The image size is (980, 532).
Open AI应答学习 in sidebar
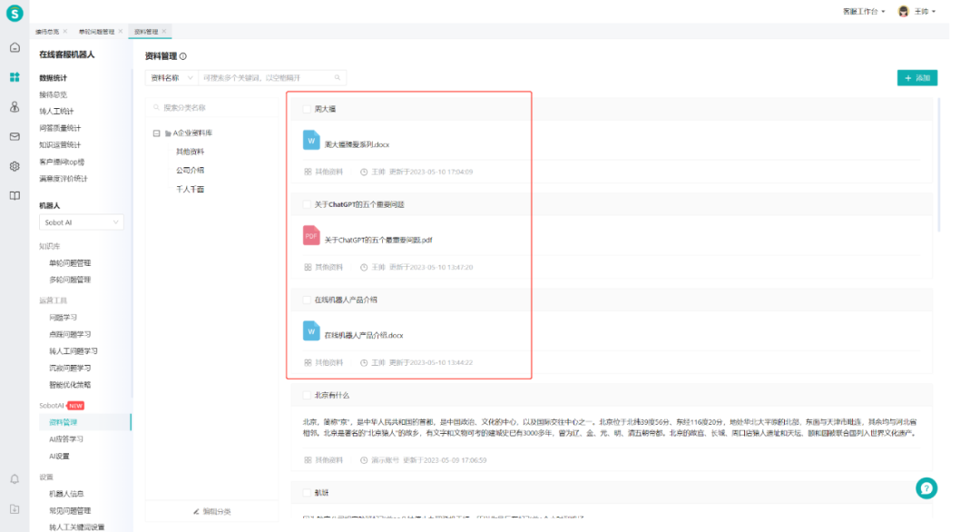coord(66,439)
